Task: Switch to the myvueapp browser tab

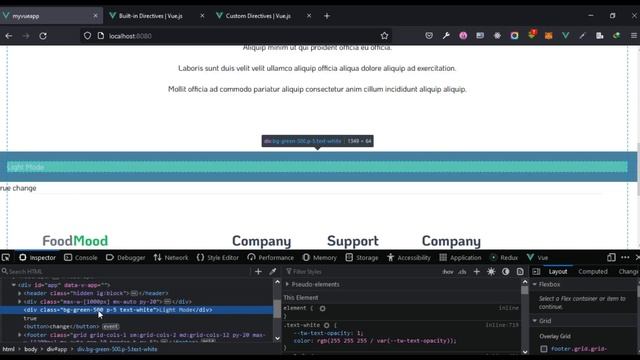Action: click(50, 16)
